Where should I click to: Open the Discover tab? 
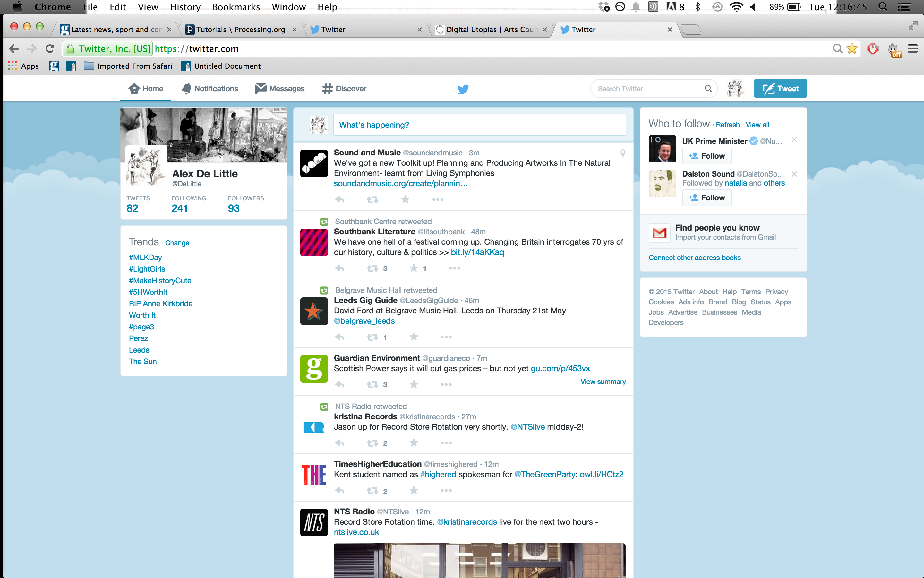pyautogui.click(x=344, y=89)
